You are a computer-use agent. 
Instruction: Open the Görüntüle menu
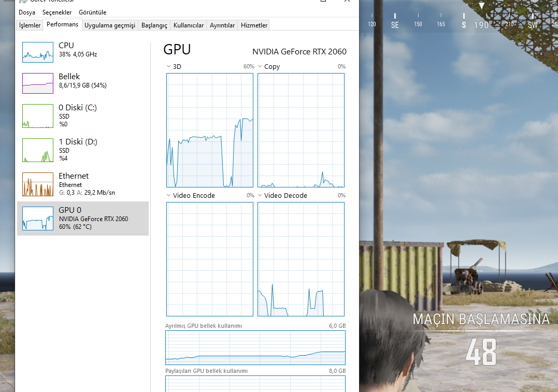[93, 12]
